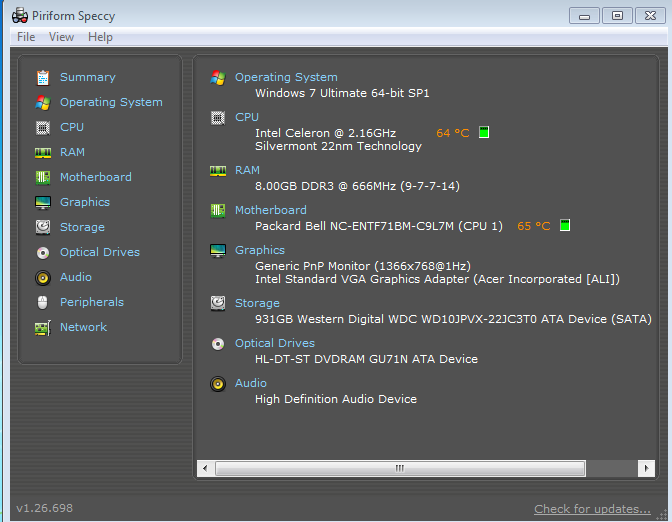Click the horizontal scrollbar thumb
This screenshot has height=522, width=672.
(400, 468)
